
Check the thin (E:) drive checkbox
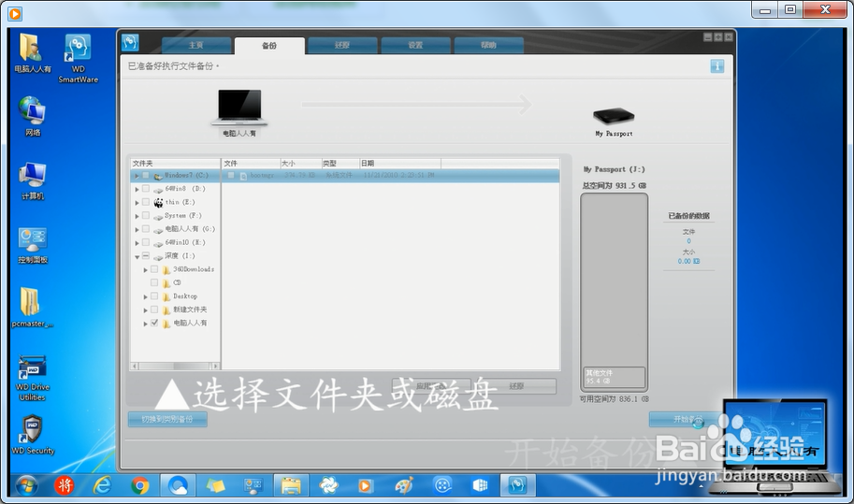(x=145, y=202)
